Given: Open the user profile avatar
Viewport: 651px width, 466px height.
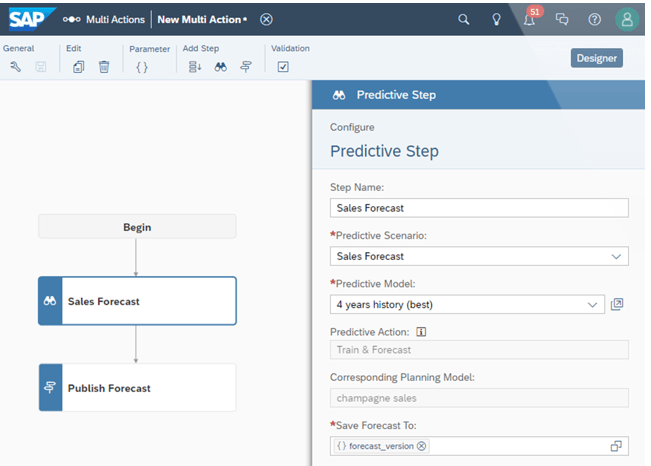Looking at the screenshot, I should (x=627, y=19).
